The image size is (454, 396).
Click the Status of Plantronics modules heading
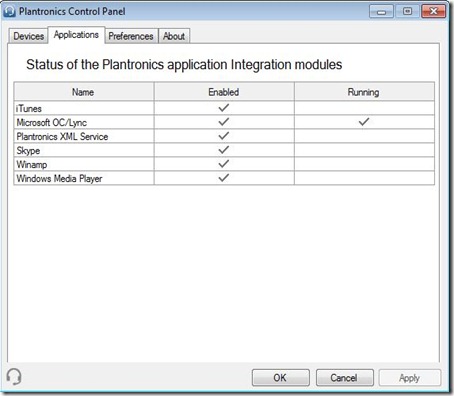[184, 64]
